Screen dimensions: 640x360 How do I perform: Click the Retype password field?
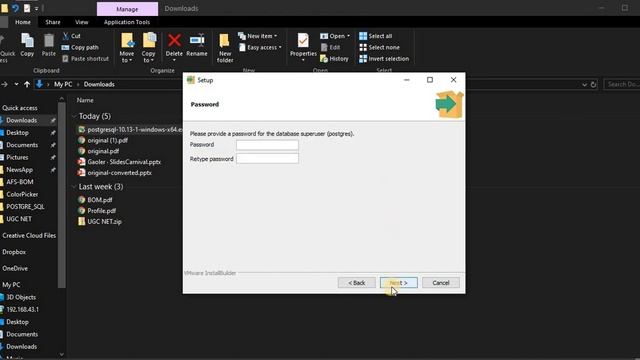tap(267, 159)
